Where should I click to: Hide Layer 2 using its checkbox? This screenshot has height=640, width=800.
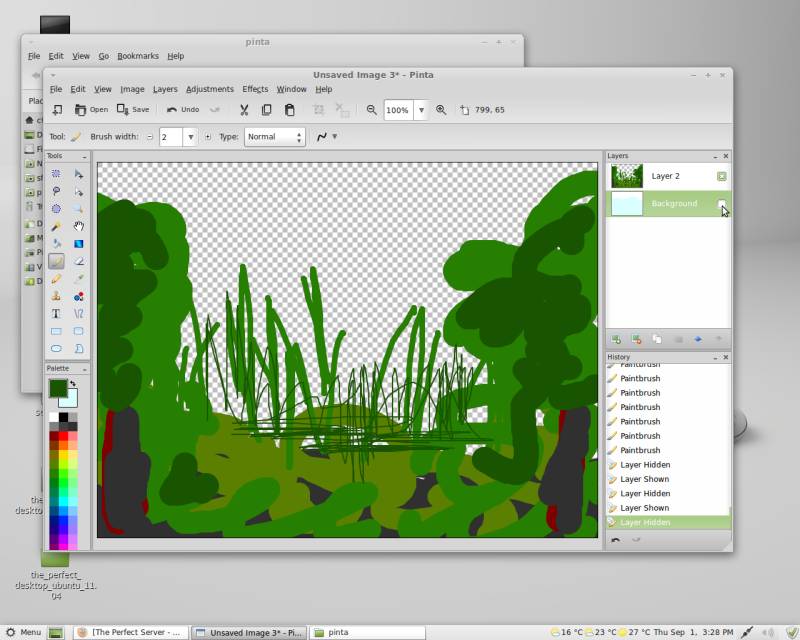pos(721,176)
